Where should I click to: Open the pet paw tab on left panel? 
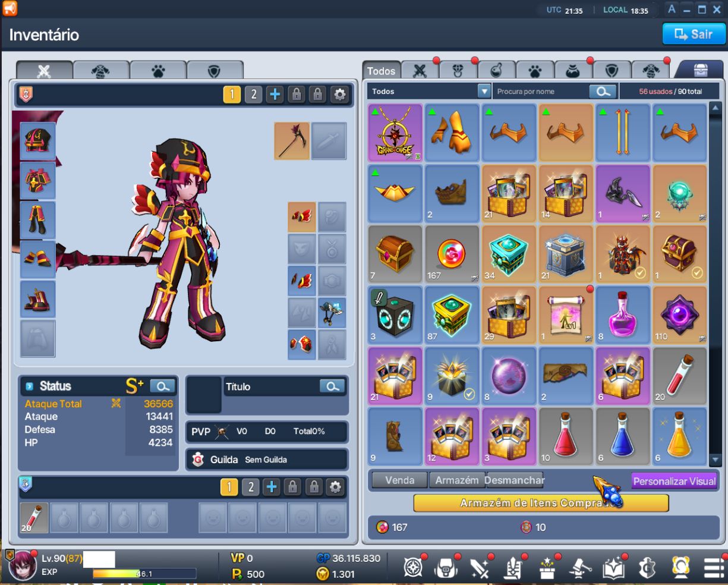157,71
